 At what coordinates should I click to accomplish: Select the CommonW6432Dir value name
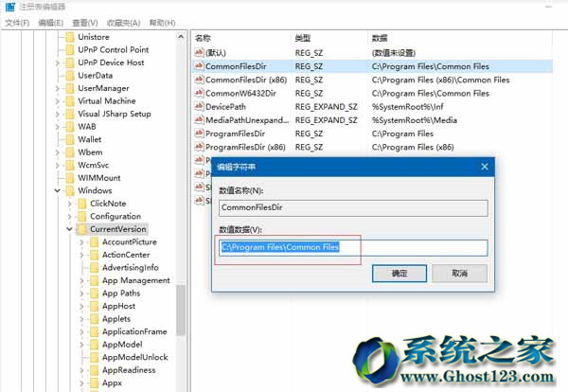240,94
